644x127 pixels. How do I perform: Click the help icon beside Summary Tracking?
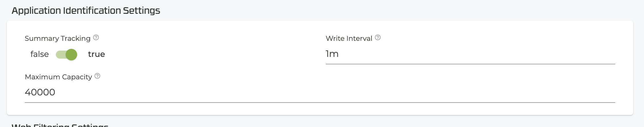[96, 38]
